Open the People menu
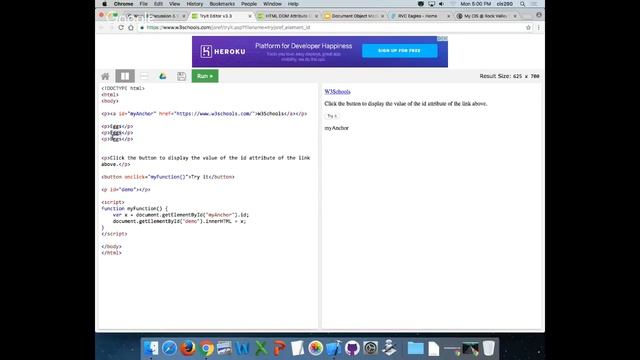The width and height of the screenshot is (640, 360). coord(249,4)
